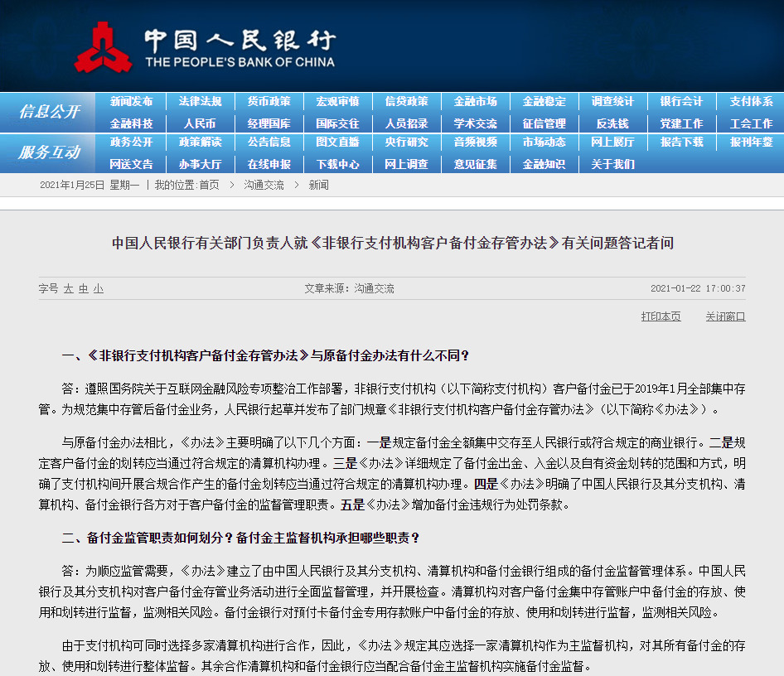This screenshot has height=676, width=784.
Task: Select 意见征集 navigation link
Action: click(x=476, y=164)
